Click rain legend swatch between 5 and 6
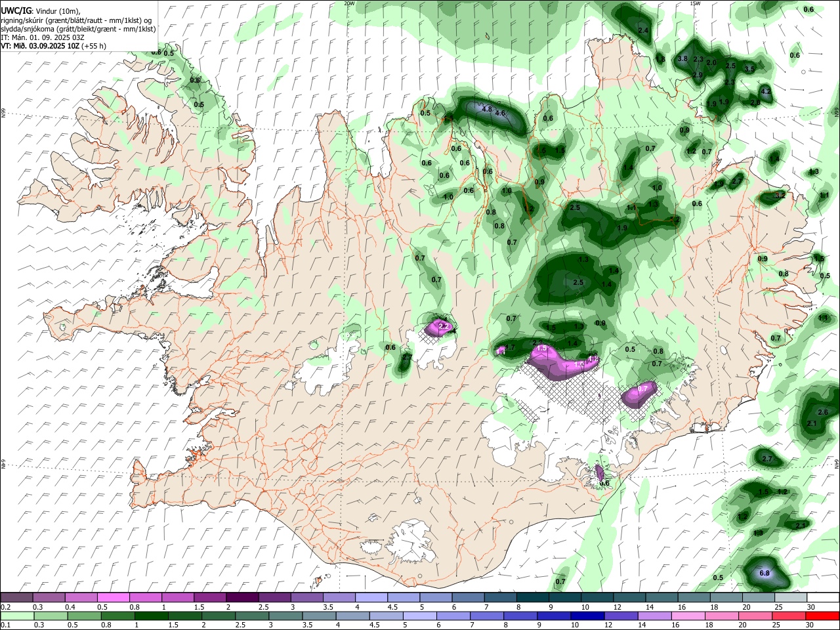 tap(421, 616)
